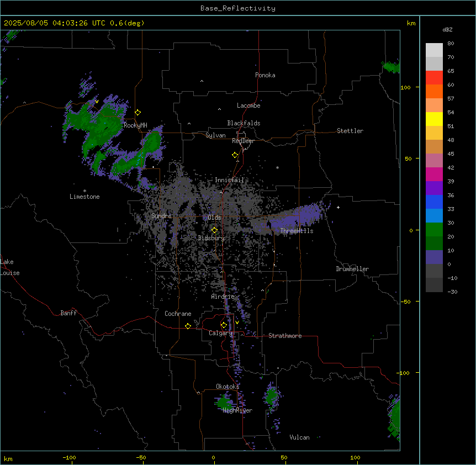
Task: Click the Ponoka city label
Action: (265, 75)
